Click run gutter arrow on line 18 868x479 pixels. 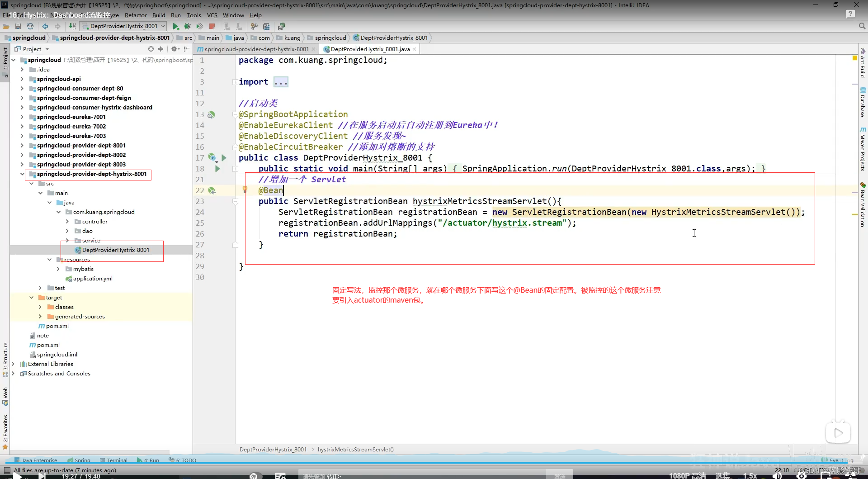pos(217,169)
